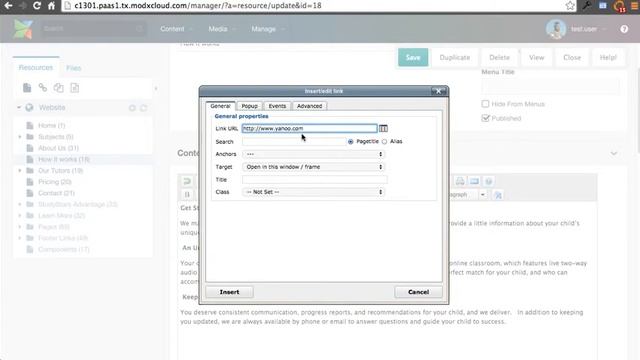640x360 pixels.
Task: Switch to the Files tab
Action: tap(74, 68)
